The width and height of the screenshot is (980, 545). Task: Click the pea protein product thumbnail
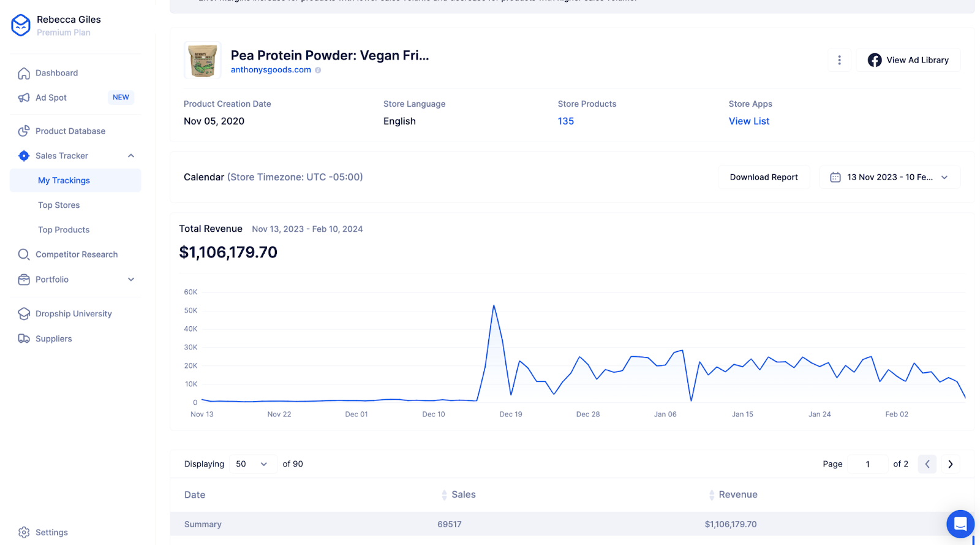click(203, 60)
